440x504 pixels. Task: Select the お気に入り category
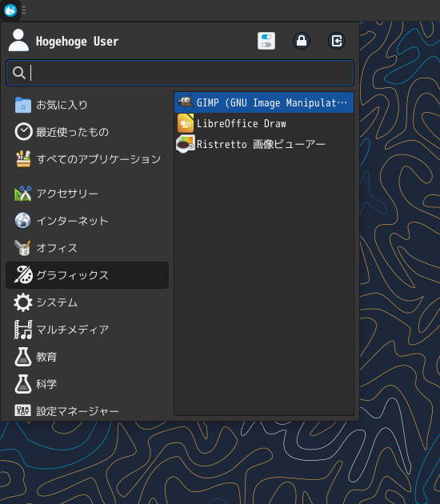[x=87, y=105]
